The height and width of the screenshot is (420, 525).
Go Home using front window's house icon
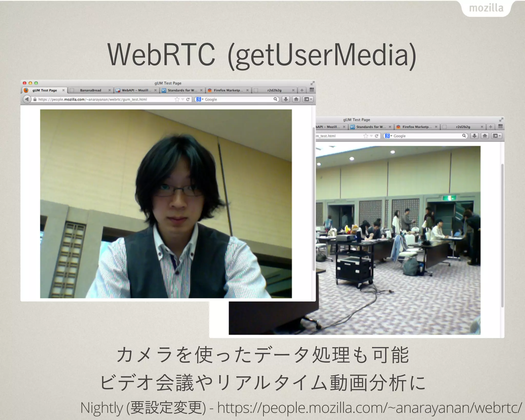(296, 99)
